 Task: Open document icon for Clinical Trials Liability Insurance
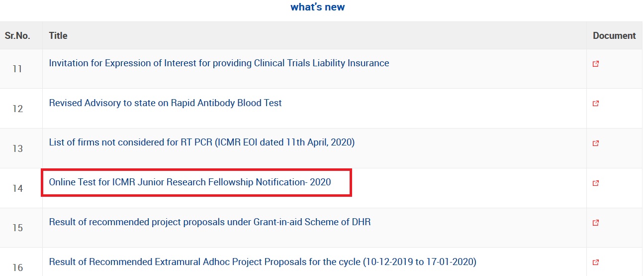click(596, 64)
